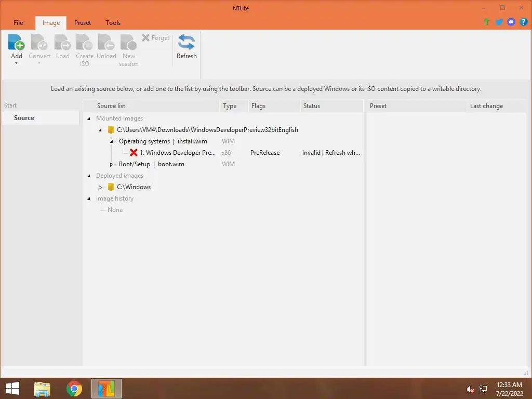Select Source in the left sidebar
Viewport: 532px width, 399px height.
41,118
